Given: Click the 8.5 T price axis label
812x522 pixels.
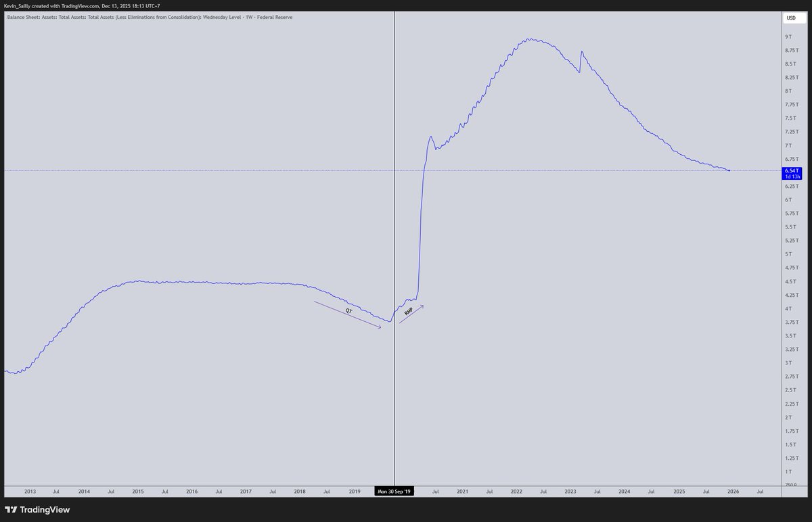Looking at the screenshot, I should coord(790,64).
